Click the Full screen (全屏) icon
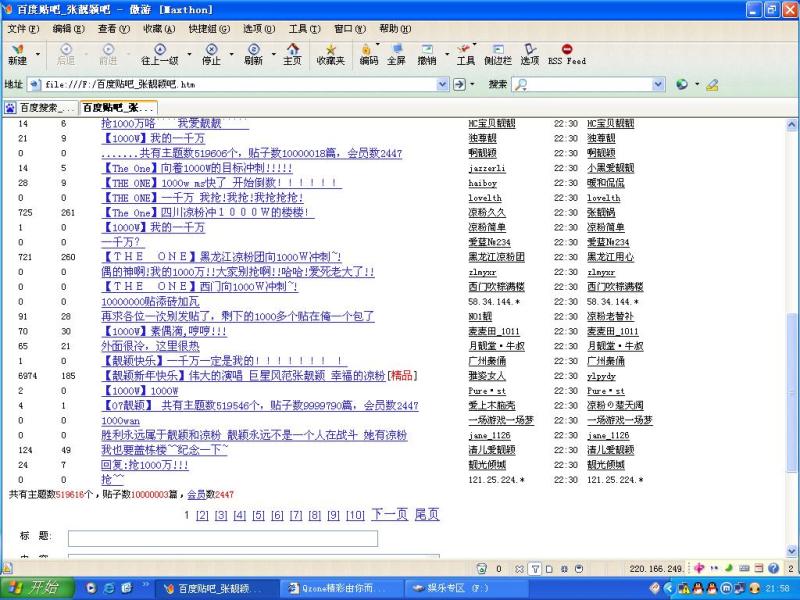The image size is (800, 600). (396, 49)
